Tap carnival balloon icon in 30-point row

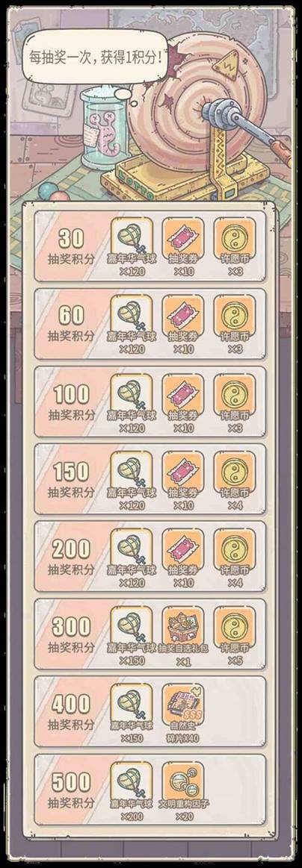click(132, 238)
